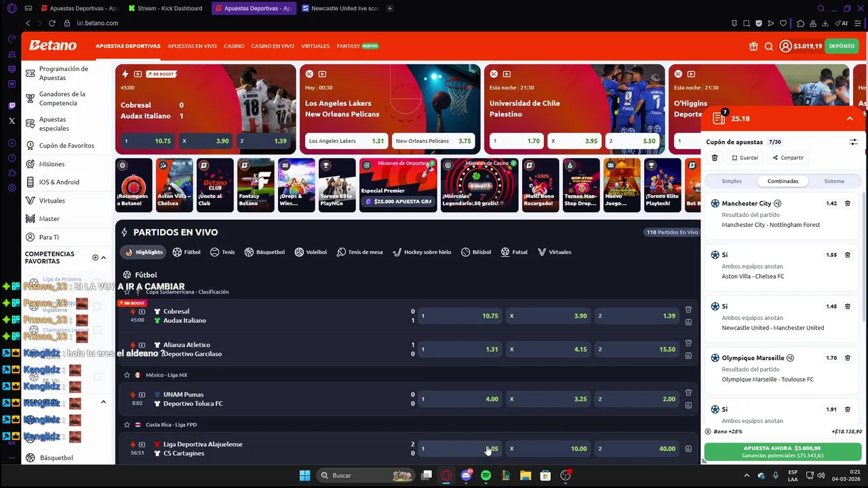Screen dimensions: 868x488
Task: Collapse the Competencias Favoritas section
Action: coord(103,258)
